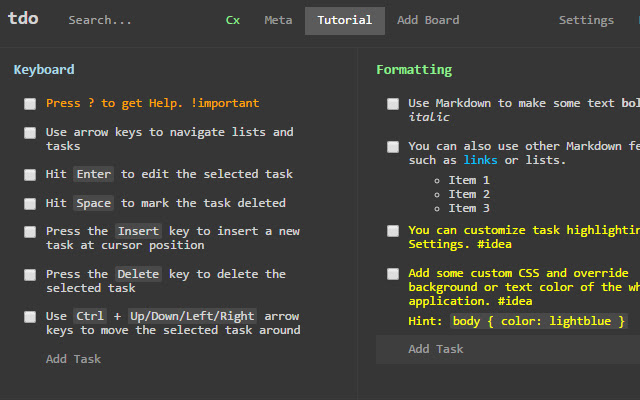Viewport: 640px width, 400px height.
Task: Check the 'Press the Insert key' task
Action: (x=30, y=232)
